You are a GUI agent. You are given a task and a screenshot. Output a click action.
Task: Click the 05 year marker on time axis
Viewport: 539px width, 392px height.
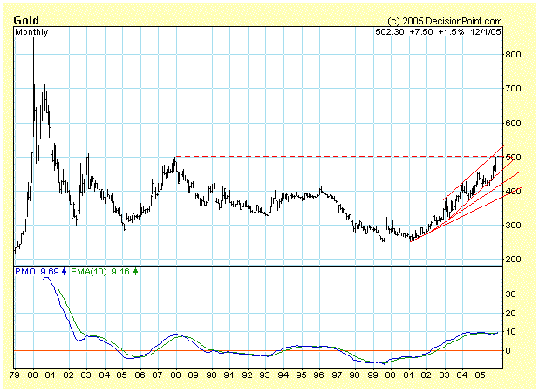478,375
